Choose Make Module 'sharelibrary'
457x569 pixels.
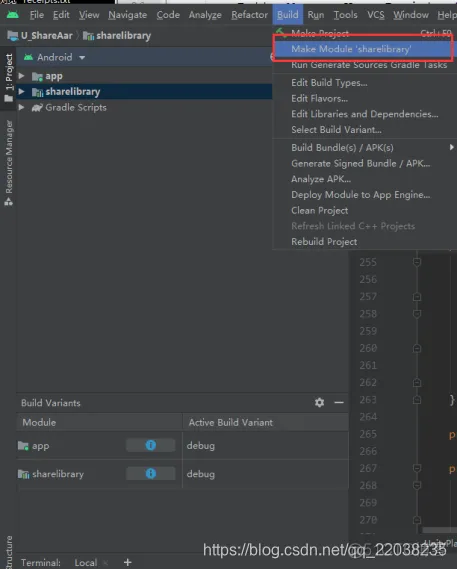pyautogui.click(x=364, y=49)
